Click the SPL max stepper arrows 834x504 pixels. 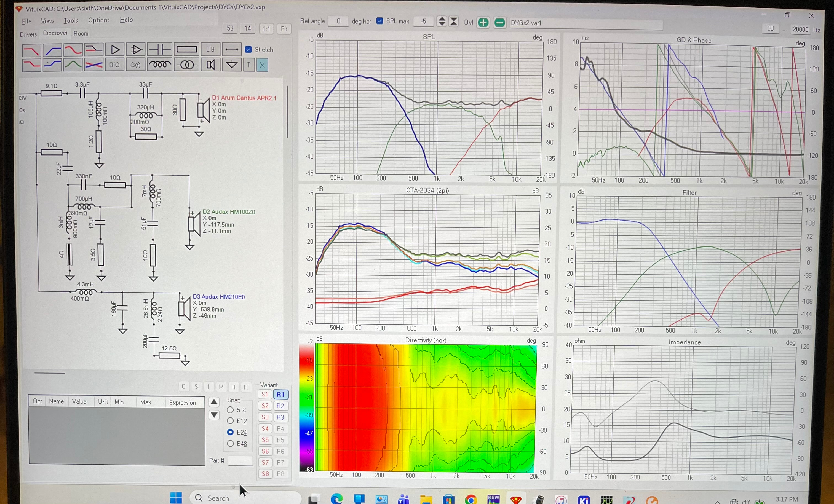coord(441,21)
